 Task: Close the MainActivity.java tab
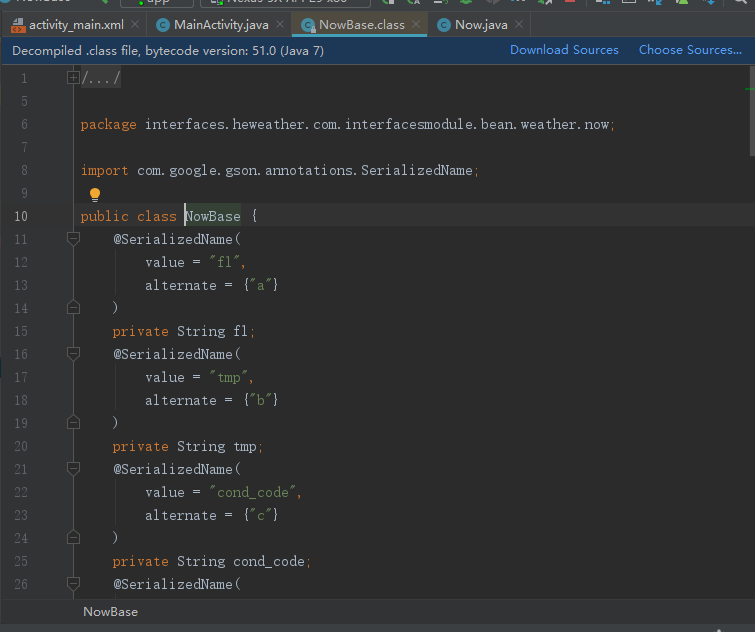(280, 24)
